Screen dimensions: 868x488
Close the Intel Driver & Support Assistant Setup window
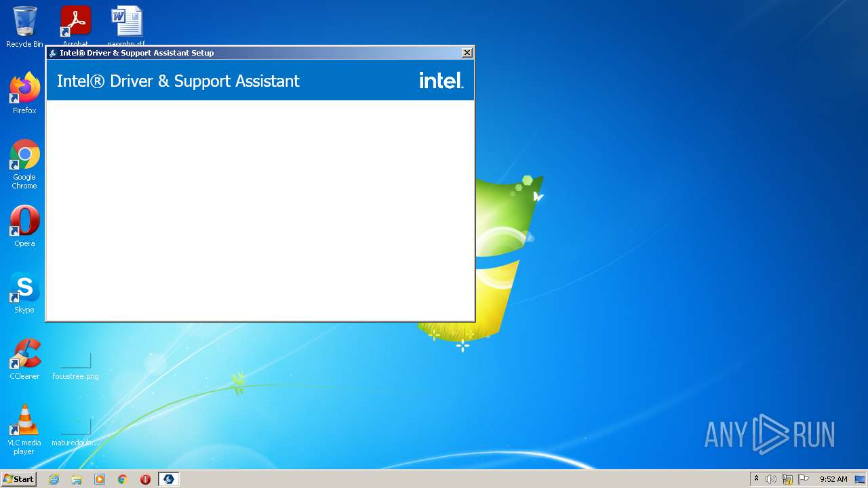tap(467, 53)
